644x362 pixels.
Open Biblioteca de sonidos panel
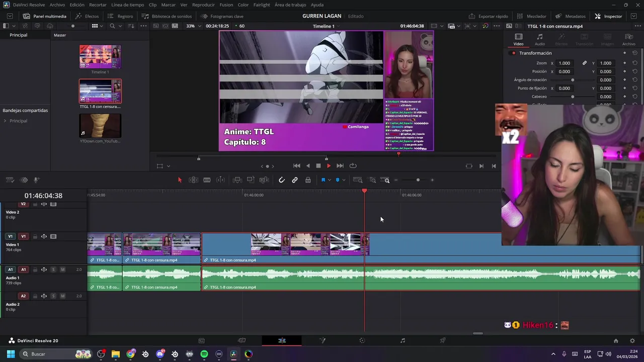[x=167, y=16]
